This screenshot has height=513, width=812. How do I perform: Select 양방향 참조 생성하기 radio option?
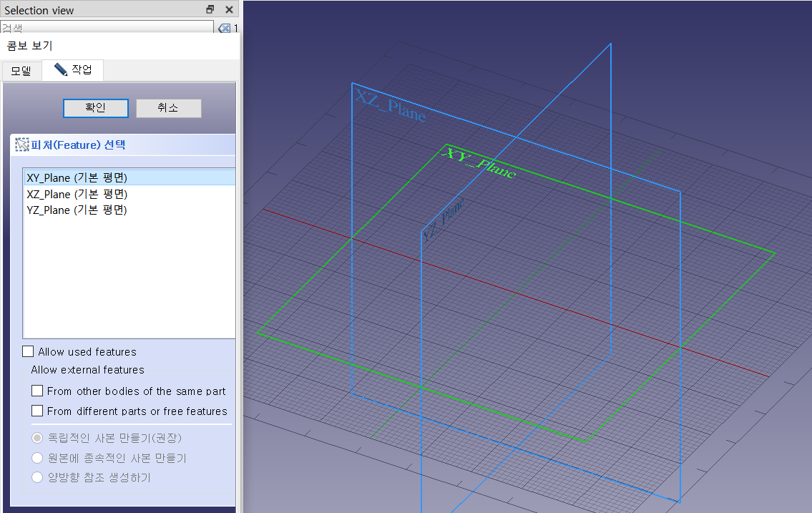pyautogui.click(x=37, y=477)
